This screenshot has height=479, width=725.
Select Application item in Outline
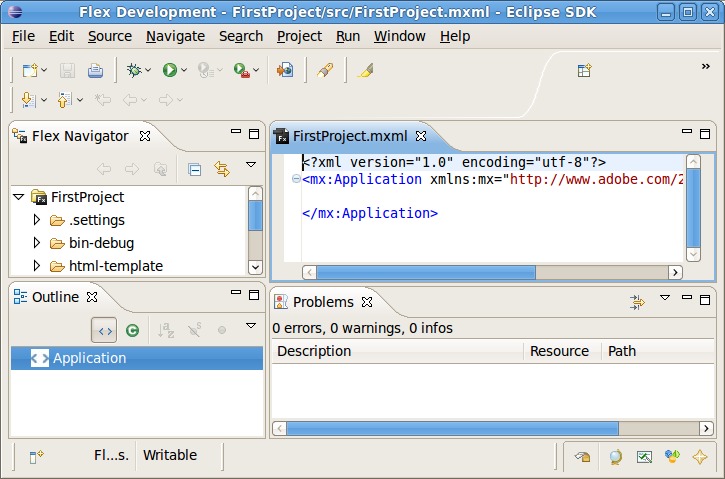pyautogui.click(x=89, y=358)
